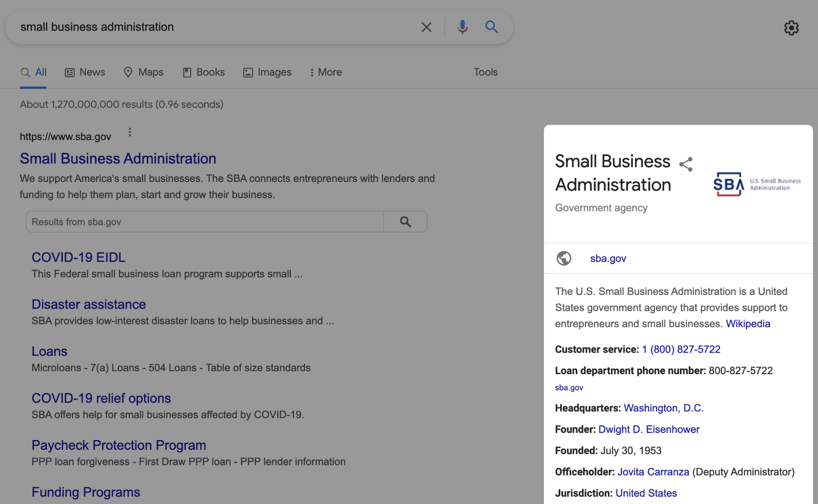Open the Funding Programs sitelink

(x=86, y=492)
